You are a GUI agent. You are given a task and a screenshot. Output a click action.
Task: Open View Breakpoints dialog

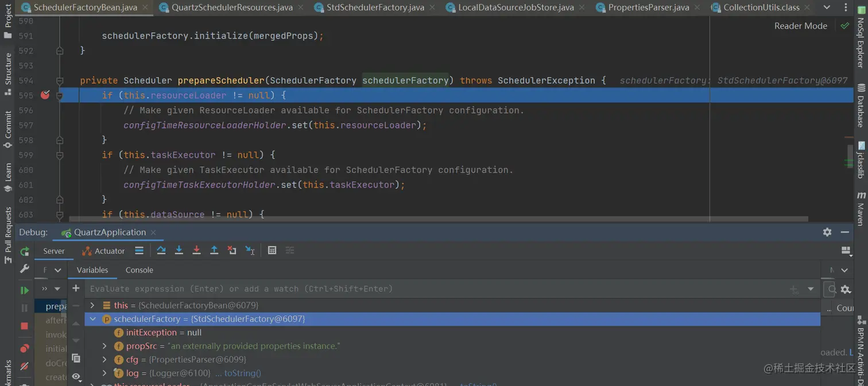[25, 348]
